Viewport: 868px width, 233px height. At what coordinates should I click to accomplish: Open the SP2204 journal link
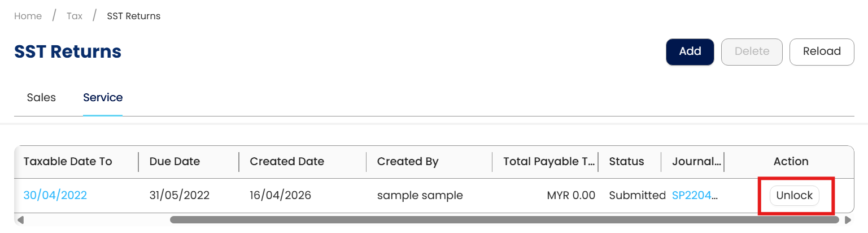tap(695, 196)
